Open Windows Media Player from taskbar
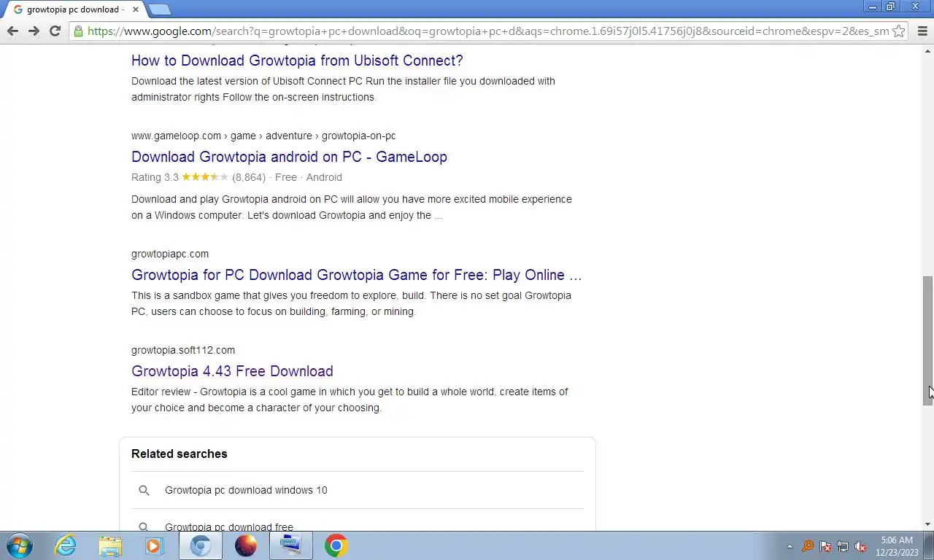The image size is (934, 560). click(x=155, y=545)
